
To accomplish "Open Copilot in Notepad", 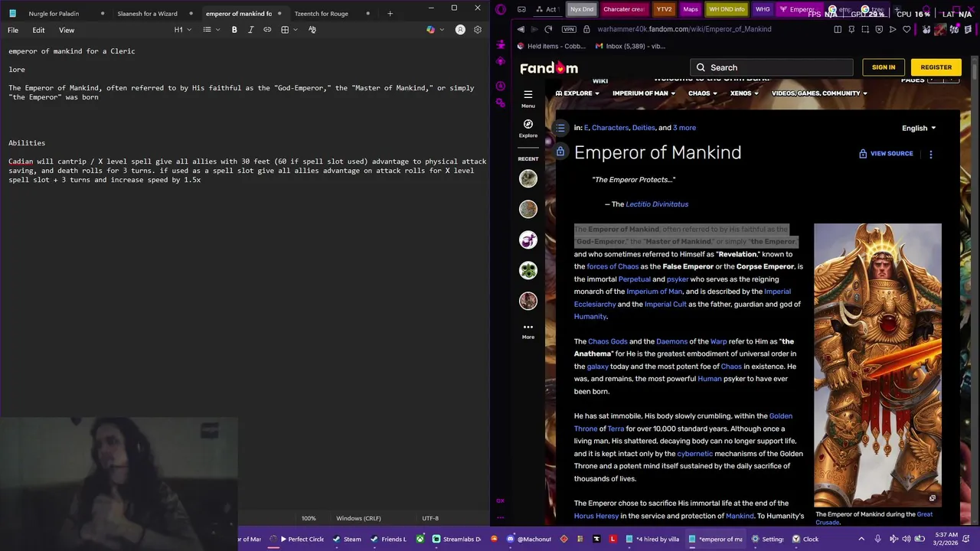I will [x=430, y=30].
